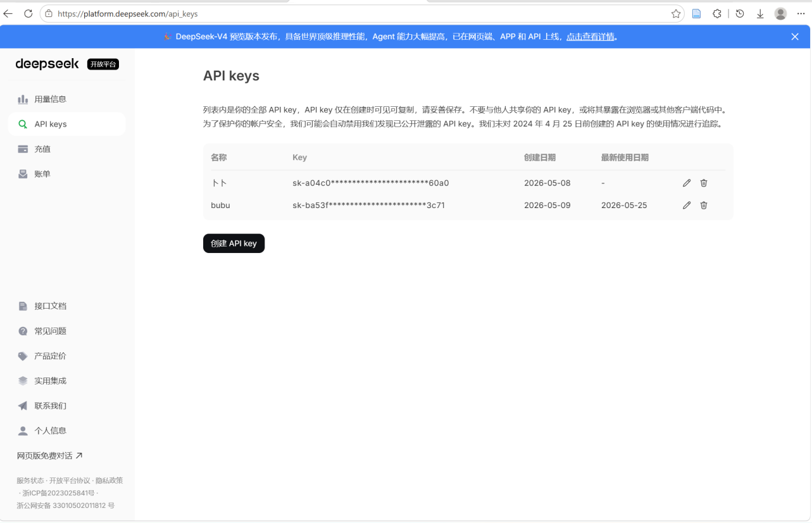Click the masked key starting sk-a04c0
Screen dimensions: 812x523
(x=371, y=183)
